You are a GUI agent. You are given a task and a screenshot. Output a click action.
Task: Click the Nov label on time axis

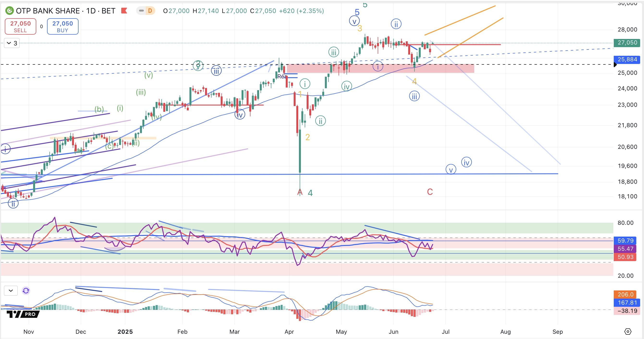29,332
